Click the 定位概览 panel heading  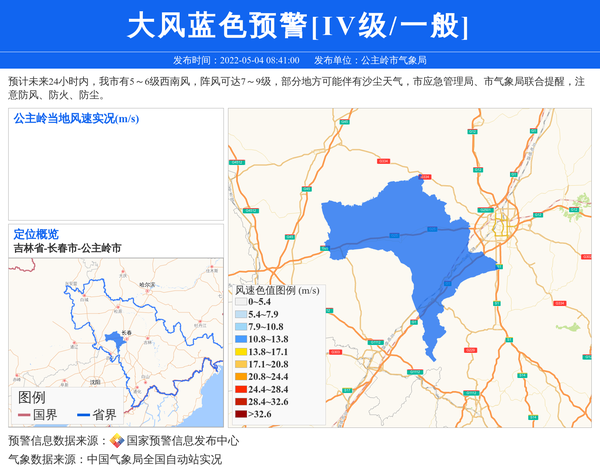pos(36,234)
